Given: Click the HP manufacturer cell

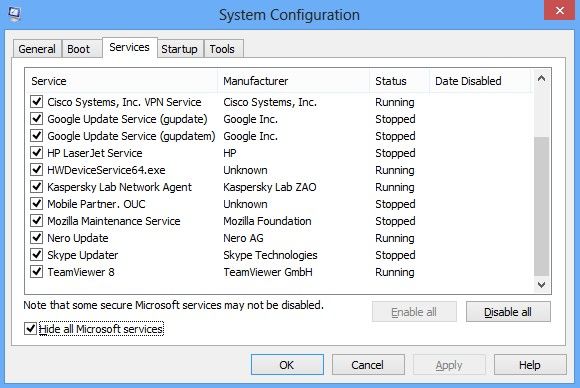Looking at the screenshot, I should point(230,153).
